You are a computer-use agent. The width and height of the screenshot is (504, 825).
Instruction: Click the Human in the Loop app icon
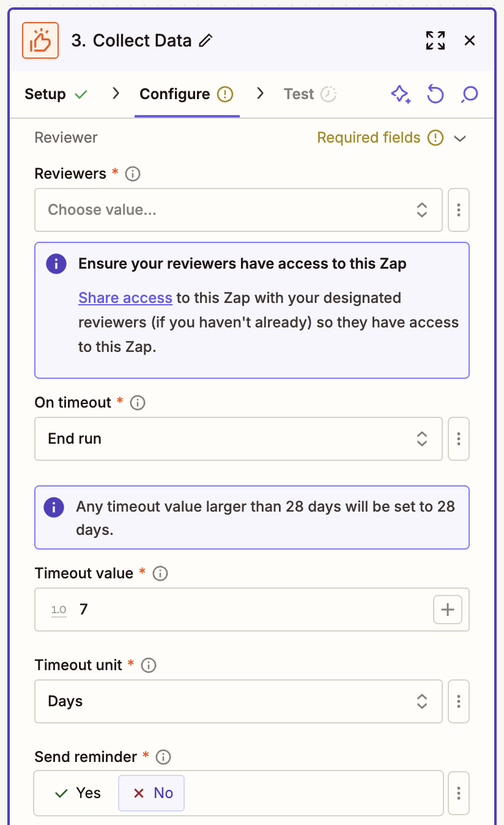(x=40, y=40)
